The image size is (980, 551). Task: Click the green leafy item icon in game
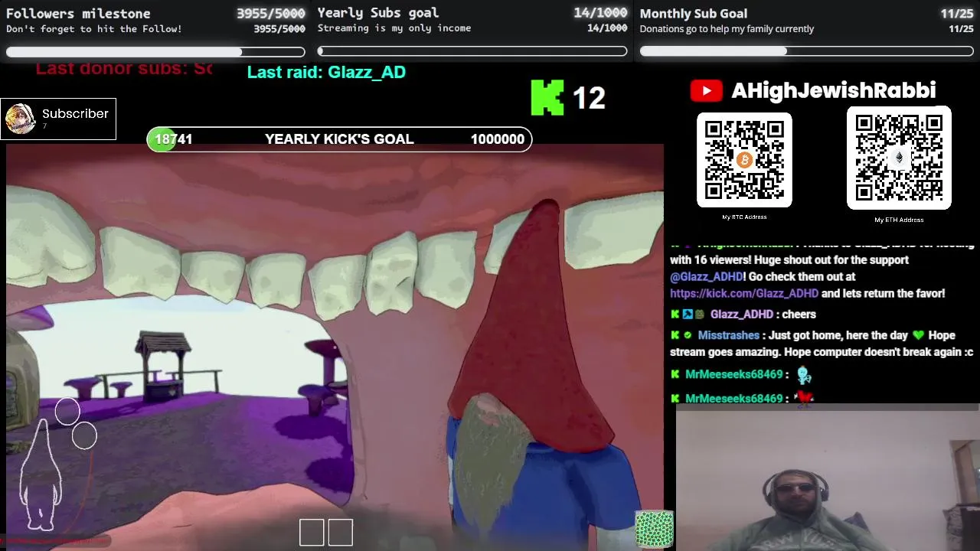pyautogui.click(x=655, y=530)
